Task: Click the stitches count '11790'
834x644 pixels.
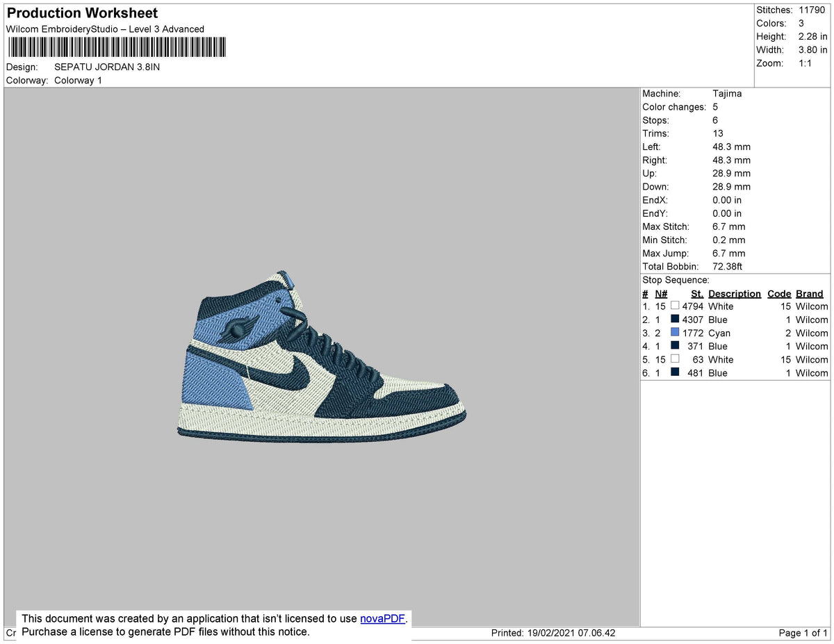Action: [812, 10]
